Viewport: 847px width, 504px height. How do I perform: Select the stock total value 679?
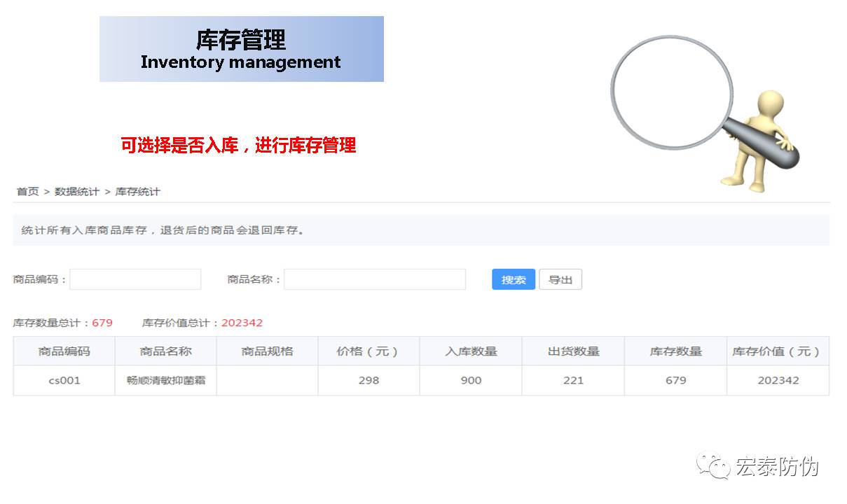(102, 322)
